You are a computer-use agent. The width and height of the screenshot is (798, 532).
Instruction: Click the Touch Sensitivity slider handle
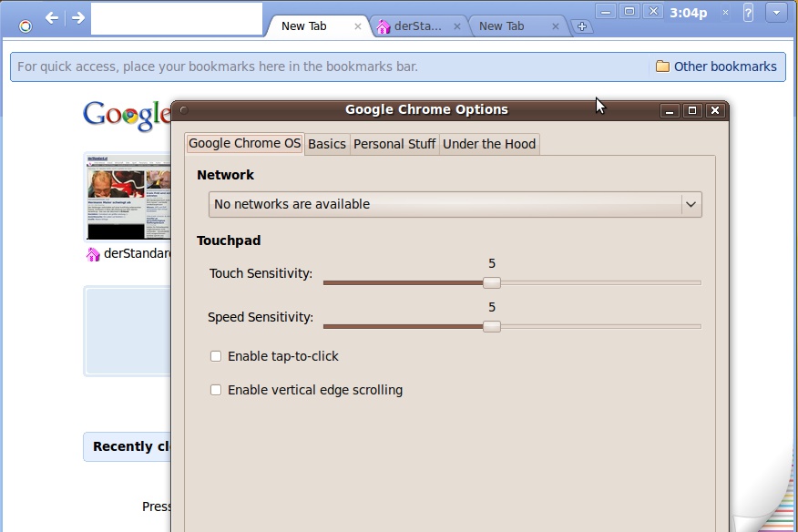492,282
